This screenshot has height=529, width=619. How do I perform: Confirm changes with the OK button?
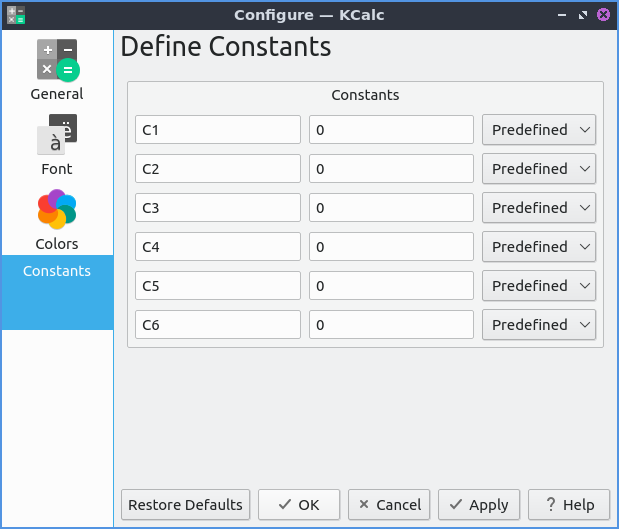[x=299, y=505]
